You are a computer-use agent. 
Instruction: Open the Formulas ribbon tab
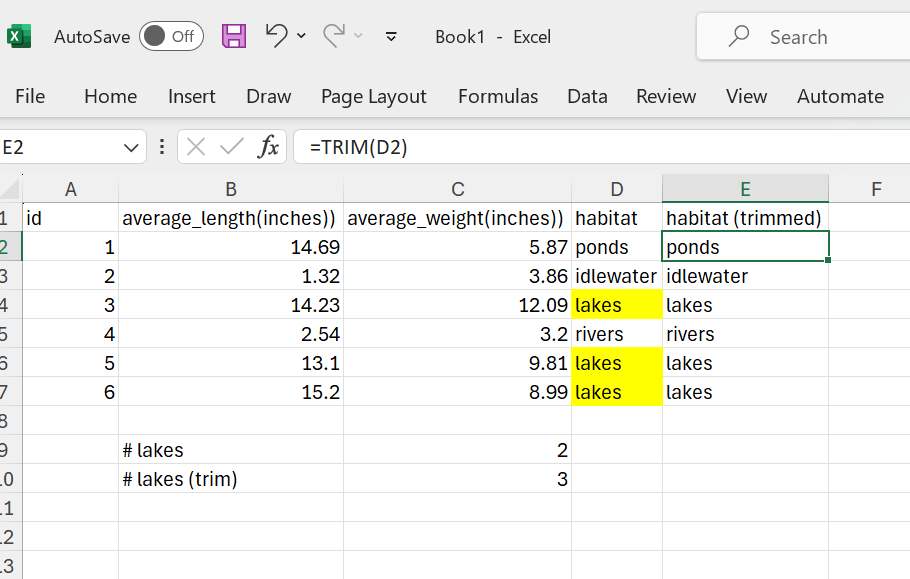point(498,96)
